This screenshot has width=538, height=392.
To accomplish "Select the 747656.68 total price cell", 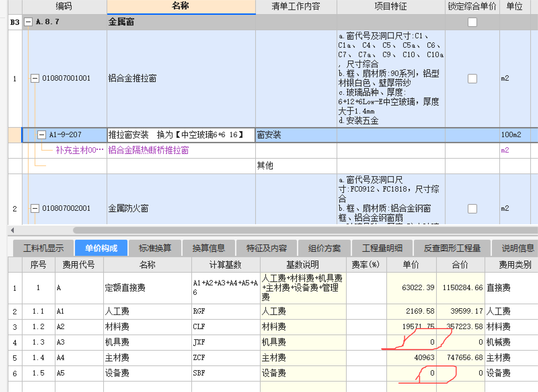I will point(461,358).
